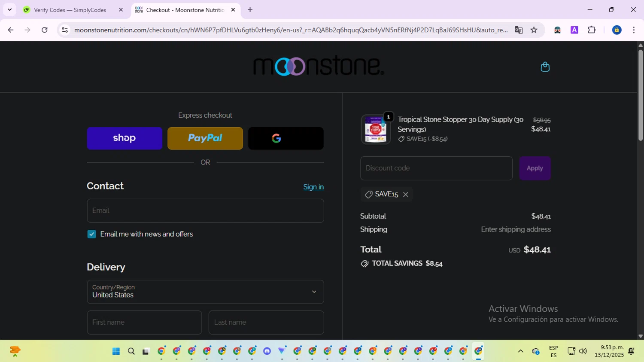The height and width of the screenshot is (362, 644).
Task: Open the shopping bag cart icon
Action: (x=545, y=67)
